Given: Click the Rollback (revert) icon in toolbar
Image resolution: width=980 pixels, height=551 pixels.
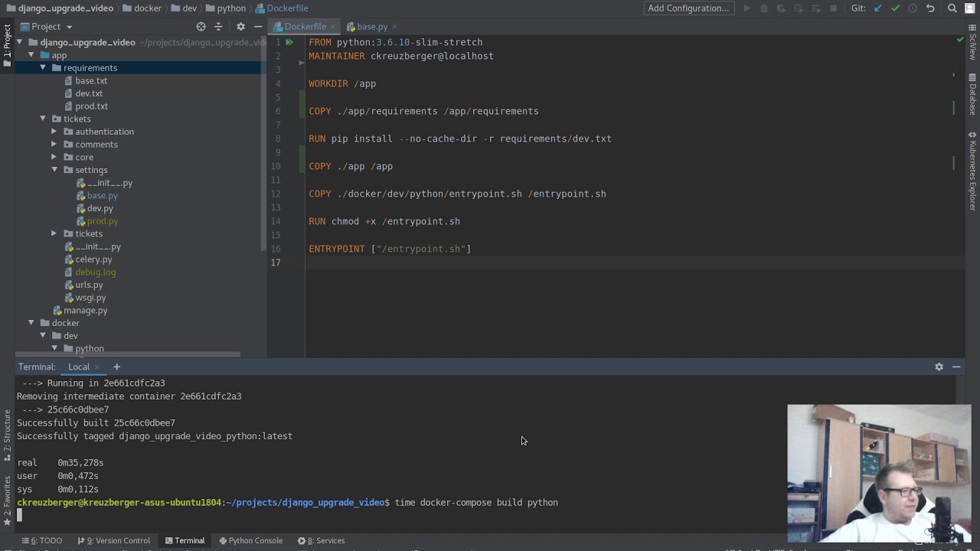Looking at the screenshot, I should point(930,8).
